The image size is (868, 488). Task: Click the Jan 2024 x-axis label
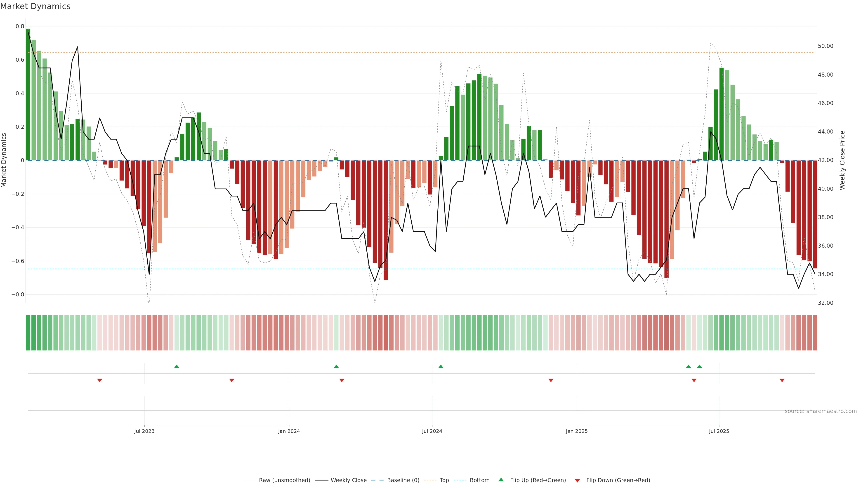(x=289, y=431)
